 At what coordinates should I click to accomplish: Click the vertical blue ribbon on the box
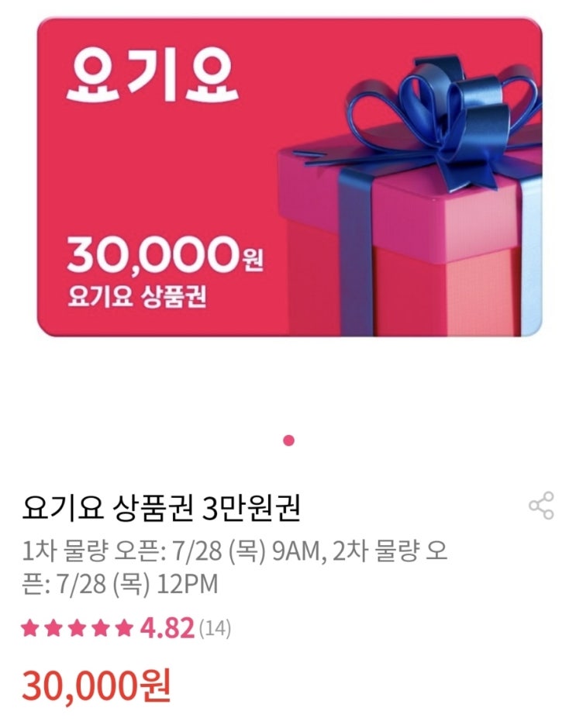357,250
